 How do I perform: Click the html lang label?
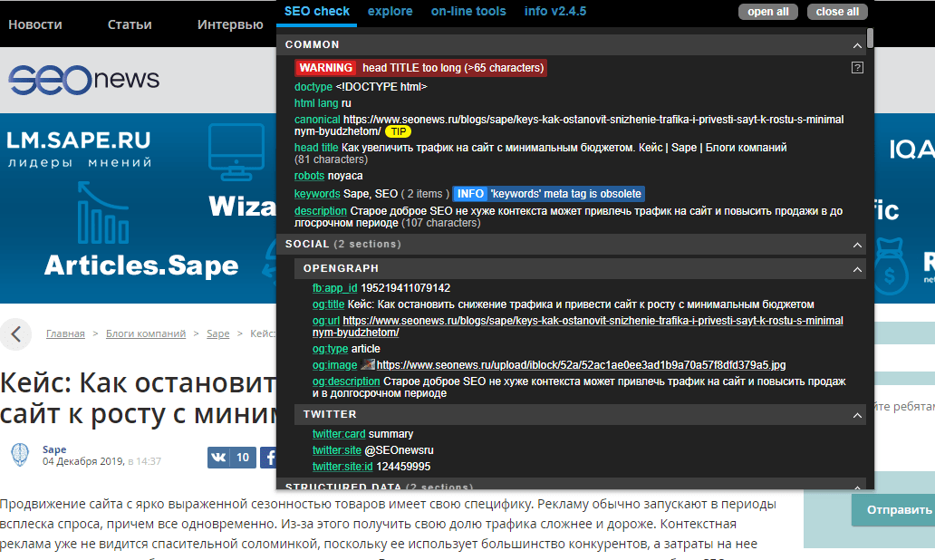tap(316, 103)
